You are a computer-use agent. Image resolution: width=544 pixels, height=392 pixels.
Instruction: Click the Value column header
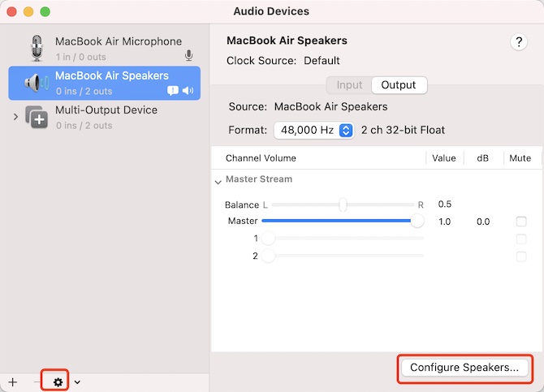click(x=444, y=158)
